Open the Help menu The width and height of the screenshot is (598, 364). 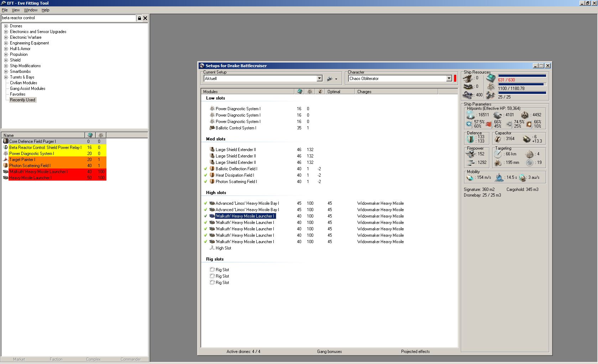[x=45, y=10]
